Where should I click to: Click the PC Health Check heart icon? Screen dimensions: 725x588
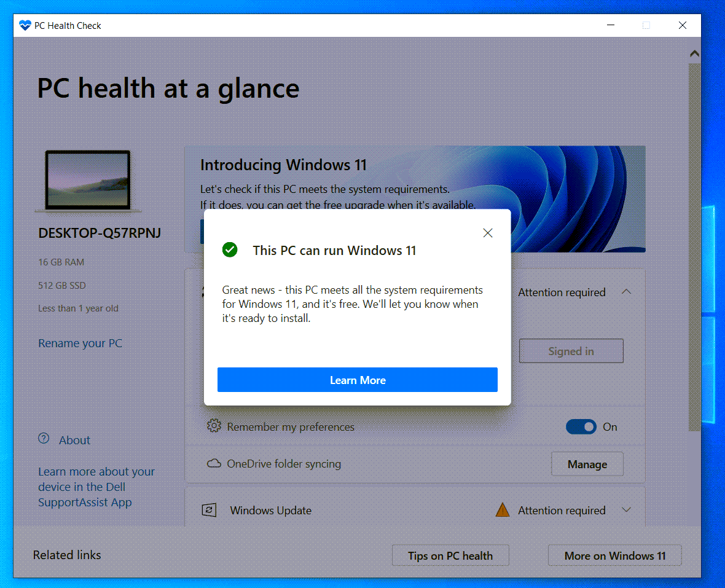pyautogui.click(x=25, y=26)
